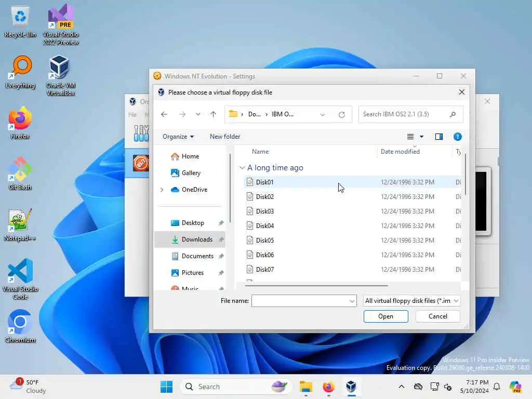Viewport: 532px width, 399px height.
Task: Close the floppy disk file chooser
Action: click(x=461, y=92)
